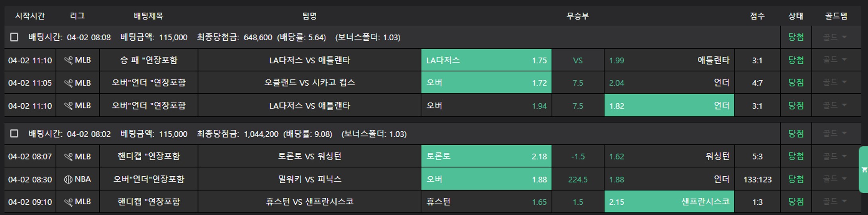Click MLB baseball icon in 토론토 VS 워싱턴 row

(68, 157)
